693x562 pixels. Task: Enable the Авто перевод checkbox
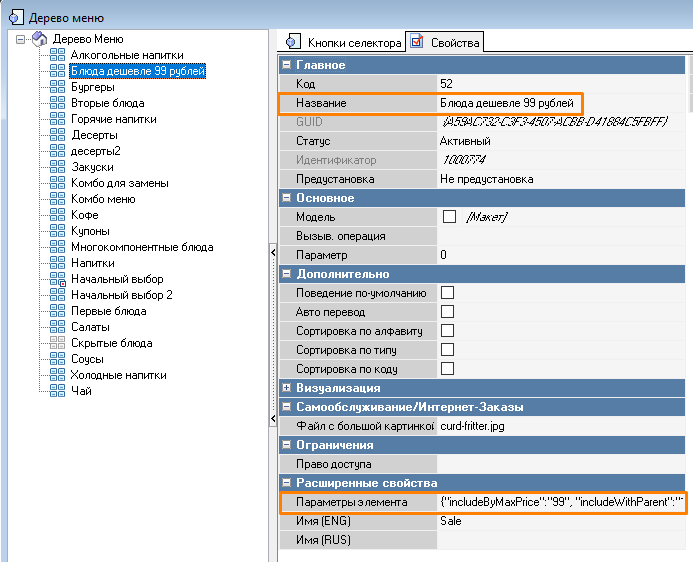click(x=448, y=312)
